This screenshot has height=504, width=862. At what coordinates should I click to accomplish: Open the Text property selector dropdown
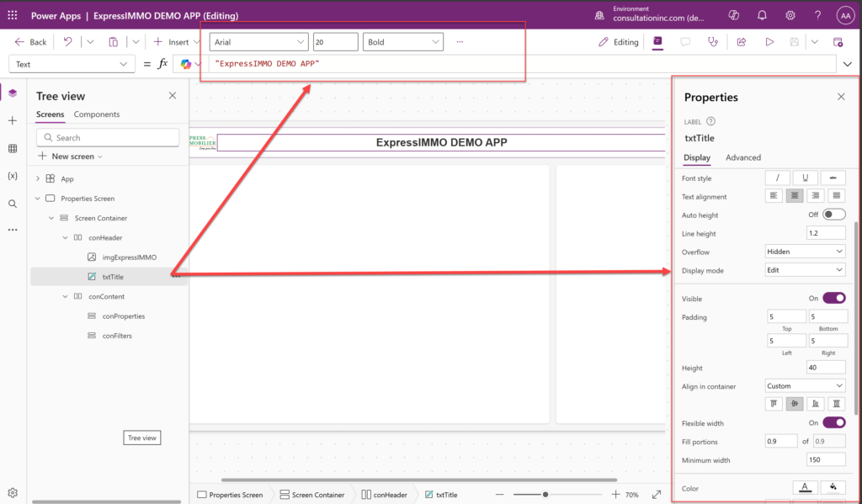click(72, 64)
